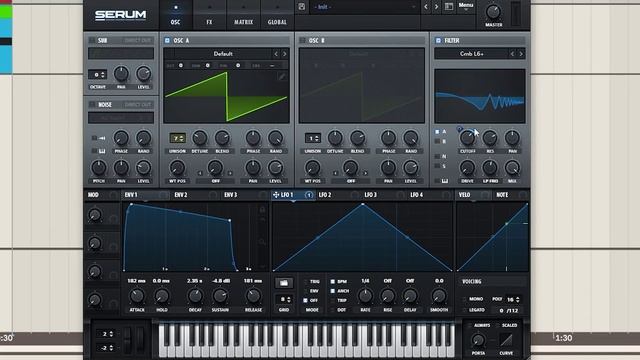Viewport: 640px width, 360px height.
Task: Click the ENV 1 Attack knob
Action: 137,296
